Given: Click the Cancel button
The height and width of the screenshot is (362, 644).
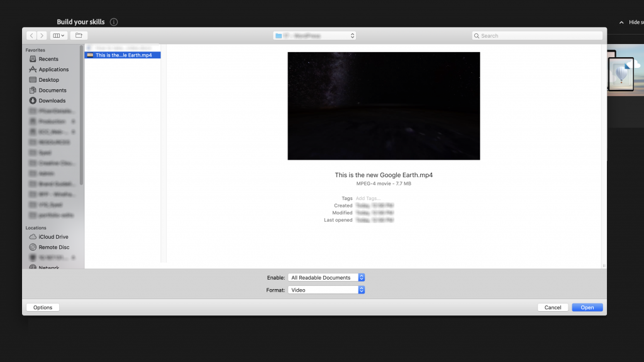Looking at the screenshot, I should [553, 307].
